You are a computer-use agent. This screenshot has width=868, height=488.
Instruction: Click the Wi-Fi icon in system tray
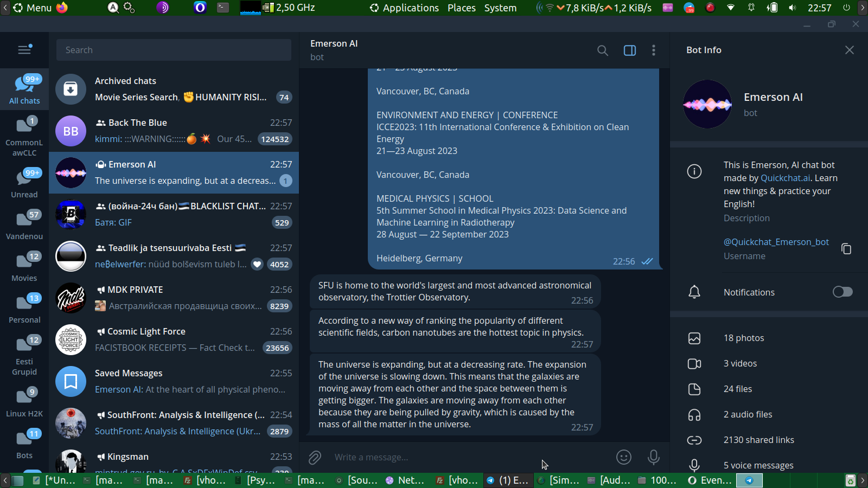731,8
